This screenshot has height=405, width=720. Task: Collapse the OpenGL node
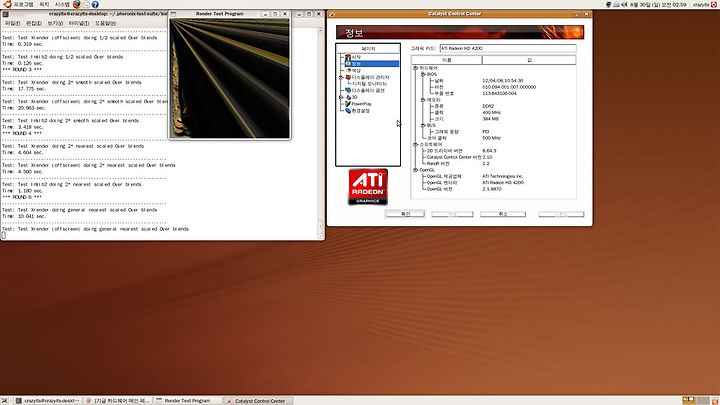click(x=416, y=170)
